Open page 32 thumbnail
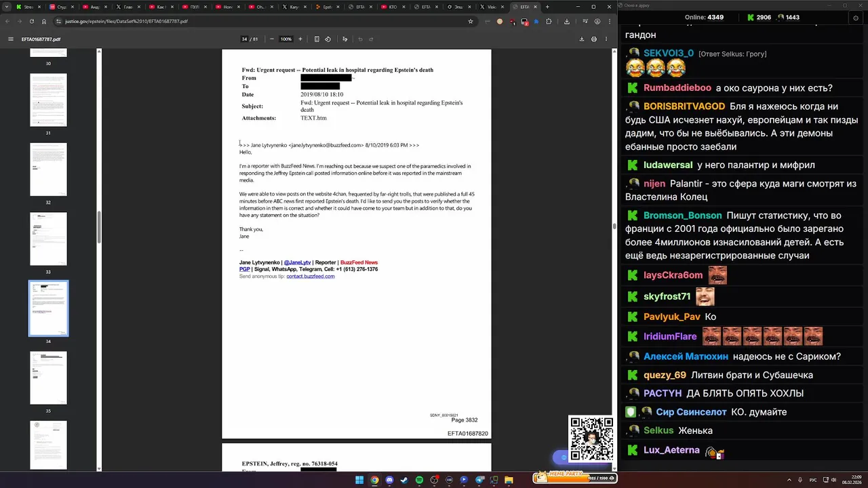This screenshot has height=488, width=868. (x=48, y=169)
